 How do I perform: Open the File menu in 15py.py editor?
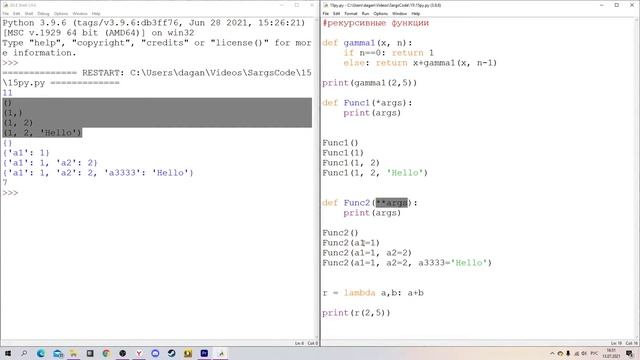325,13
